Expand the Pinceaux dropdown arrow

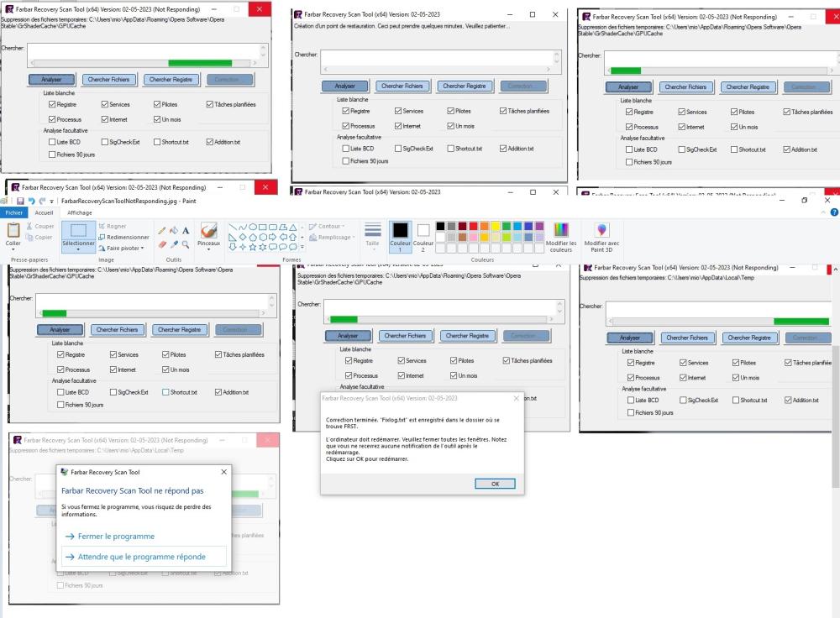coord(208,249)
